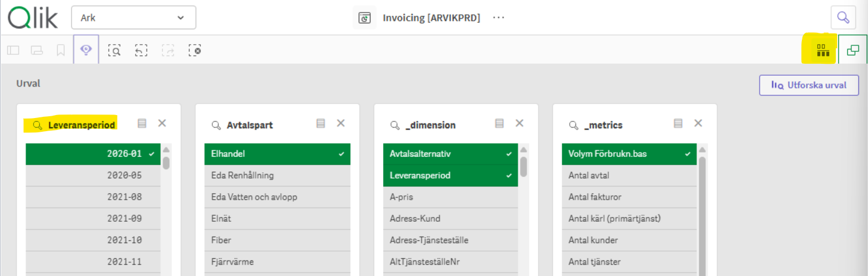Open the three-dots more options menu
The width and height of the screenshot is (868, 276).
[499, 18]
